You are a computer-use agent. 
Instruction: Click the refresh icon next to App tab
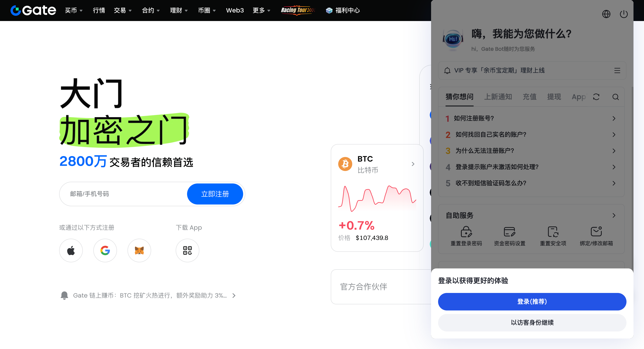(596, 97)
